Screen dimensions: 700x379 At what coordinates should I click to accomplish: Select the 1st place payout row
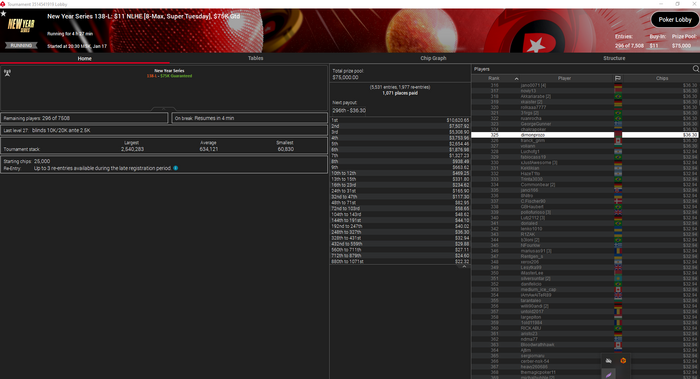pyautogui.click(x=400, y=121)
